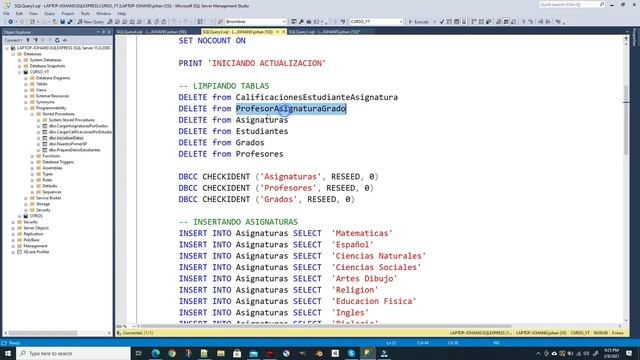The height and width of the screenshot is (360, 640).
Task: Expand the Functions folder node
Action: point(32,156)
